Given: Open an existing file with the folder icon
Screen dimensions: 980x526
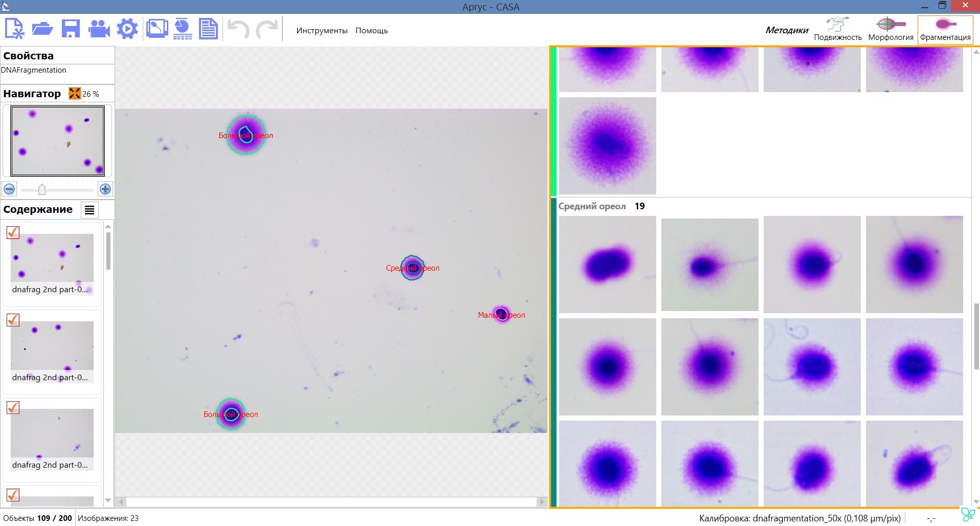Looking at the screenshot, I should [x=42, y=29].
